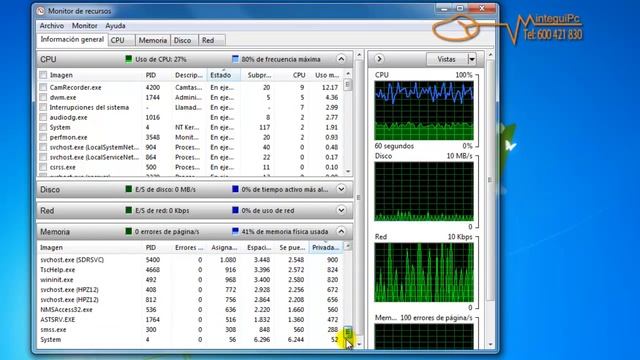Select the wininit.exe memory row
The width and height of the screenshot is (640, 360).
pyautogui.click(x=191, y=280)
